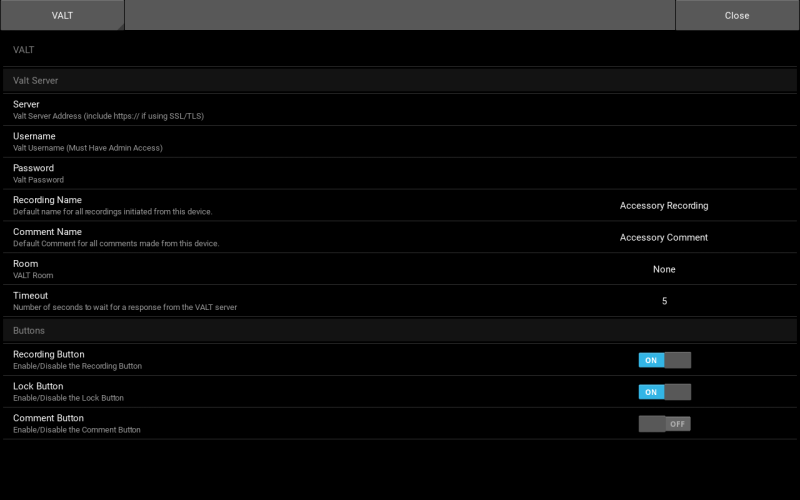Change Recording Name value Accessory Recording

coord(664,206)
